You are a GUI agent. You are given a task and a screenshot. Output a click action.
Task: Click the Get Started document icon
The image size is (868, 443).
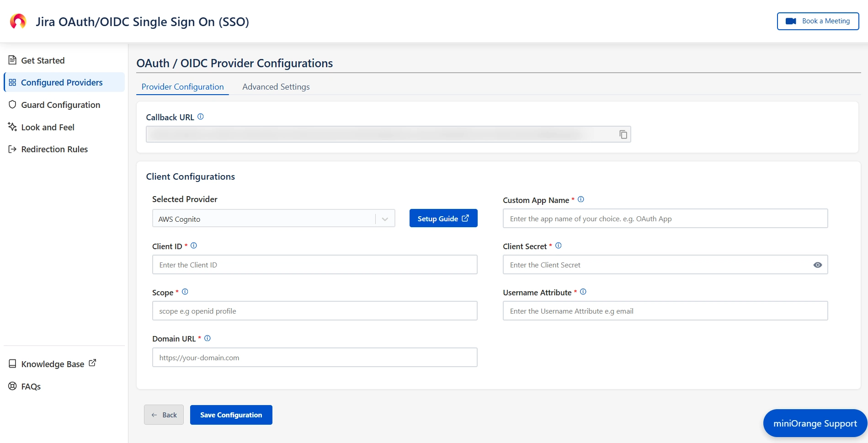point(12,60)
